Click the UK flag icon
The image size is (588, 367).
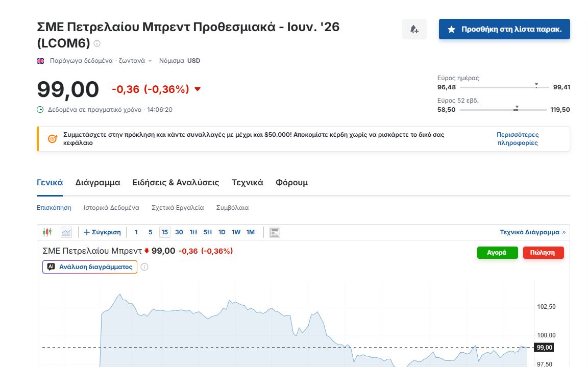40,61
